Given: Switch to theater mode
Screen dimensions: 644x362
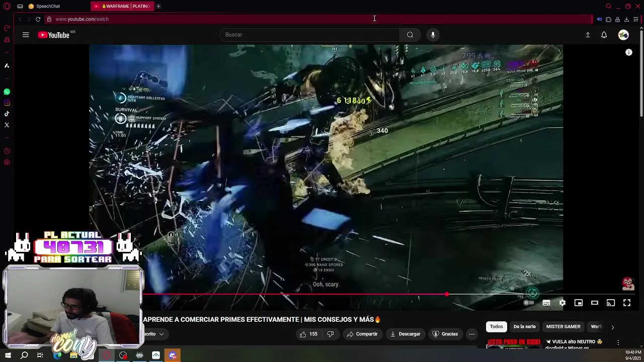Looking at the screenshot, I should tap(594, 303).
